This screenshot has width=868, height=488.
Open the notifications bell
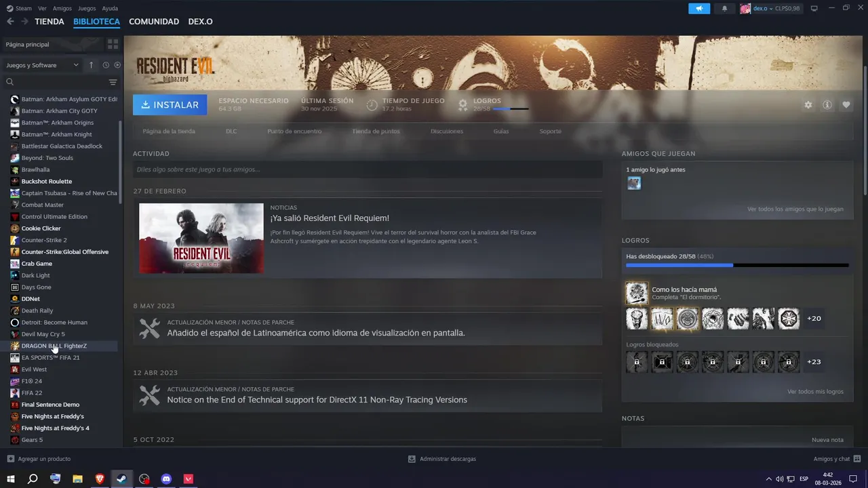pyautogui.click(x=724, y=8)
